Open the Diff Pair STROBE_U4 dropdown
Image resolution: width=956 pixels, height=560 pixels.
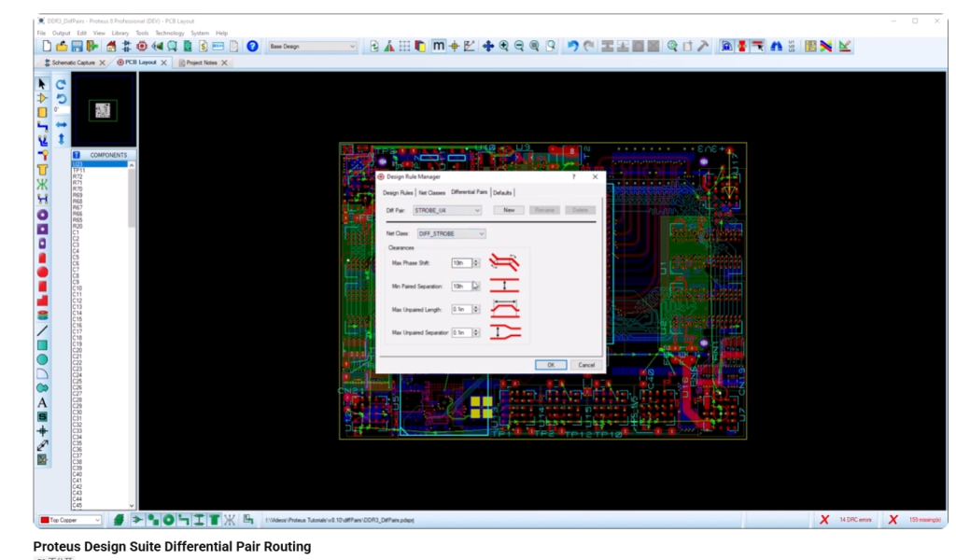point(447,210)
